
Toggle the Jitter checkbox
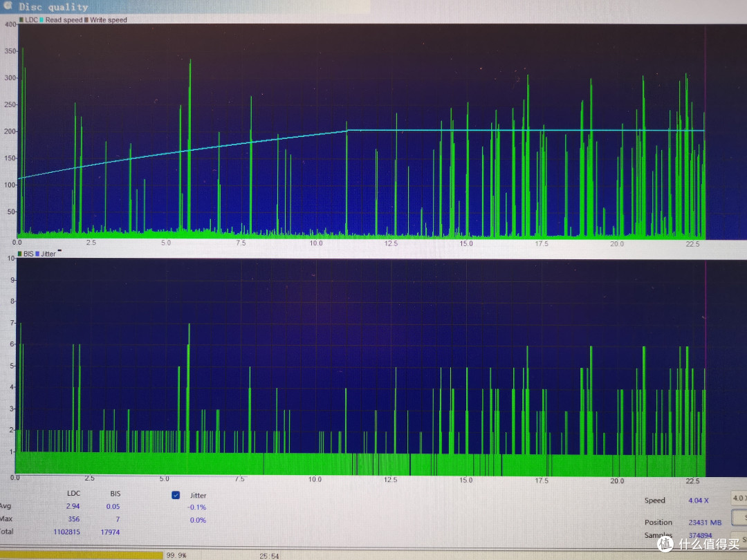point(176,495)
